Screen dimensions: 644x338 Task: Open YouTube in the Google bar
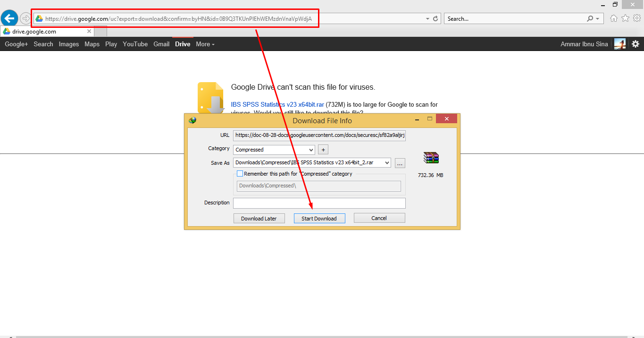[135, 44]
